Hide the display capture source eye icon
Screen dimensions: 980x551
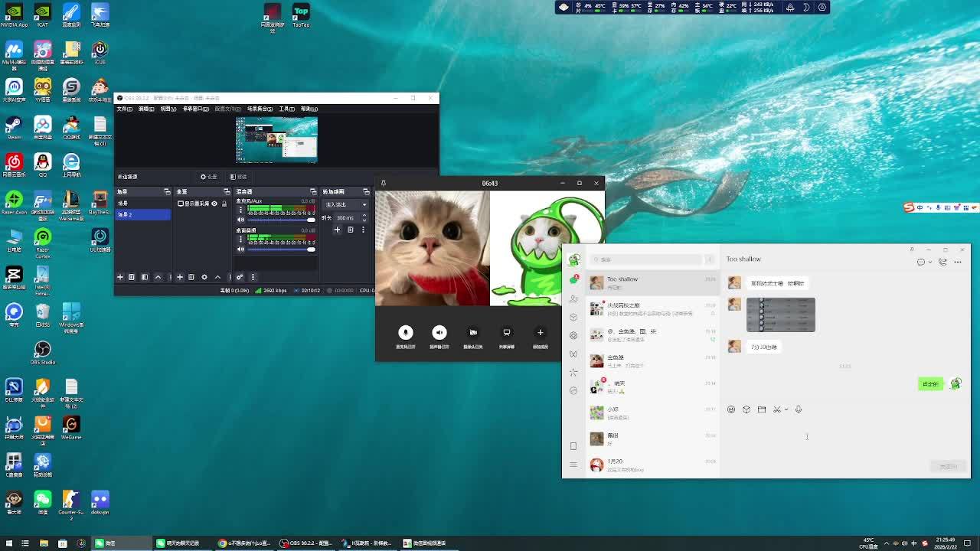coord(214,204)
